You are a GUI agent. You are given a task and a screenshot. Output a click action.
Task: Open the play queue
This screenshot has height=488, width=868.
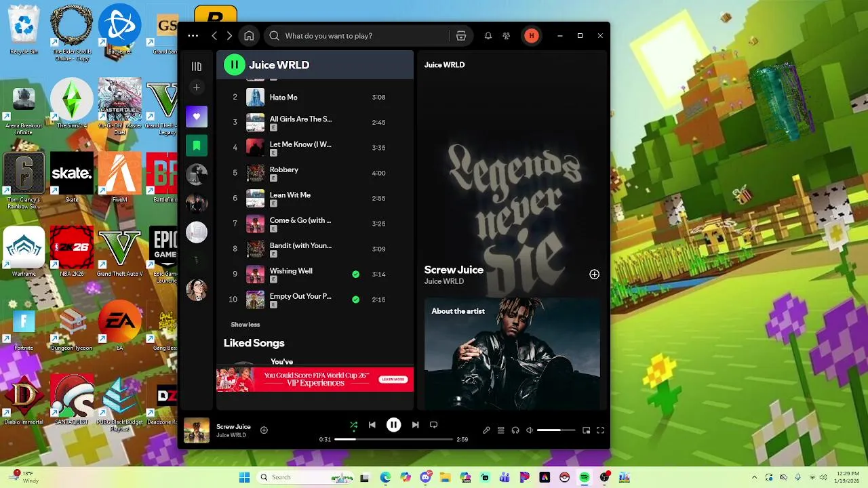click(x=501, y=430)
